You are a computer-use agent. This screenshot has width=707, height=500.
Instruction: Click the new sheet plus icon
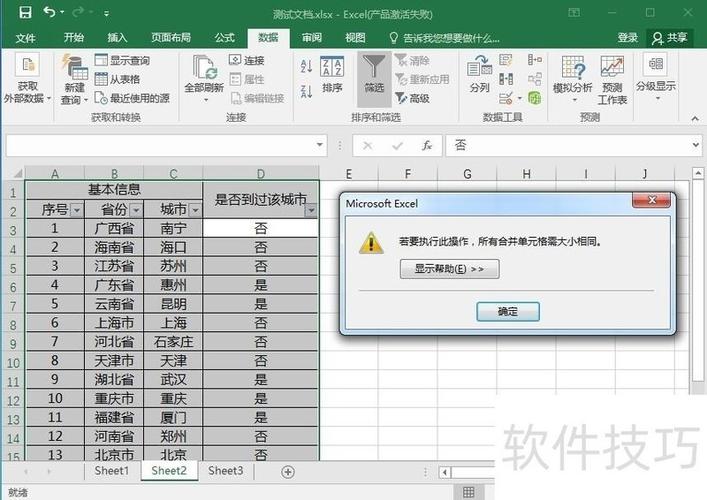click(288, 472)
